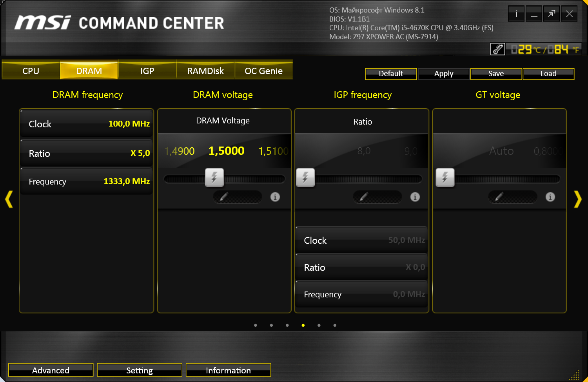Select the sixth page indicator dot
This screenshot has height=382, width=588.
click(335, 325)
